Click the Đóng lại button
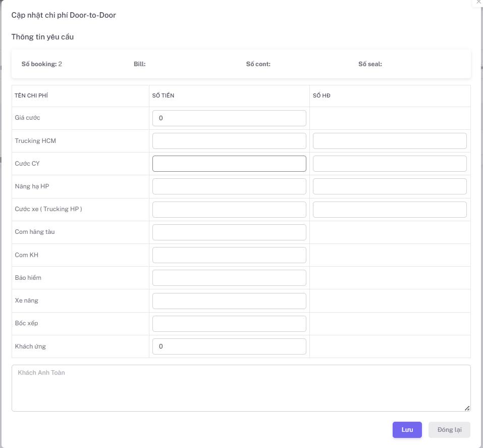Viewport: 483px width, 448px height. point(449,430)
